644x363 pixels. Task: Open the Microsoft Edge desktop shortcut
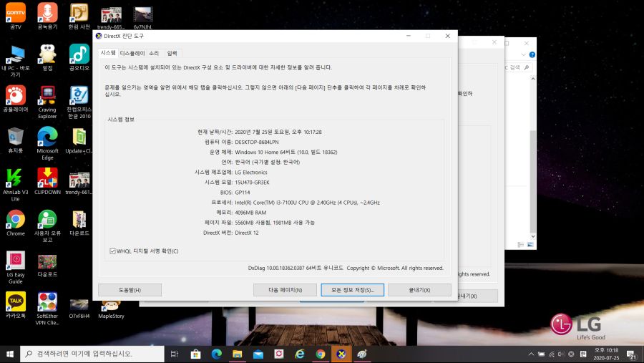[47, 143]
